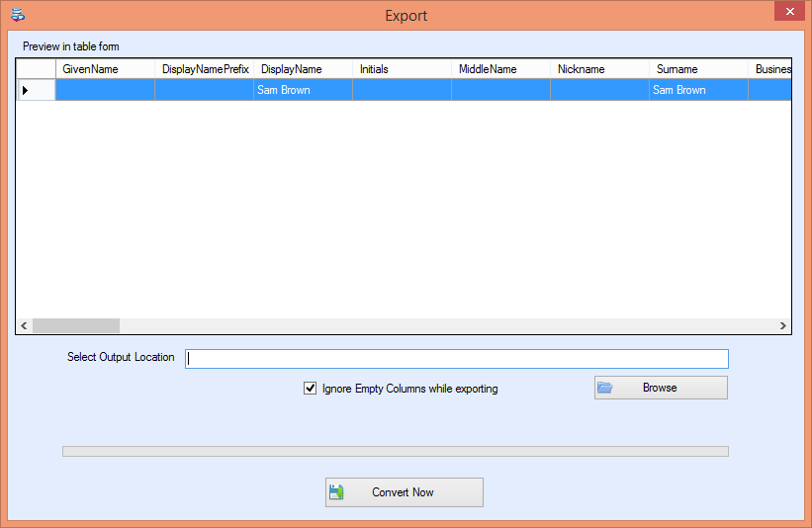This screenshot has height=528, width=812.
Task: Click the horizontal scrollbar thumb
Action: click(76, 325)
